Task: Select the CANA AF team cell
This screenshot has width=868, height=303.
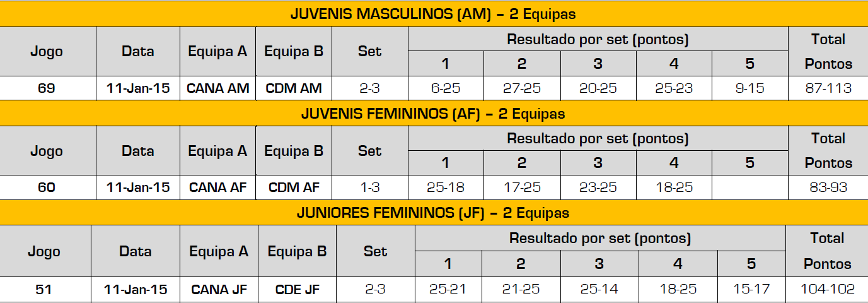Action: (x=218, y=187)
